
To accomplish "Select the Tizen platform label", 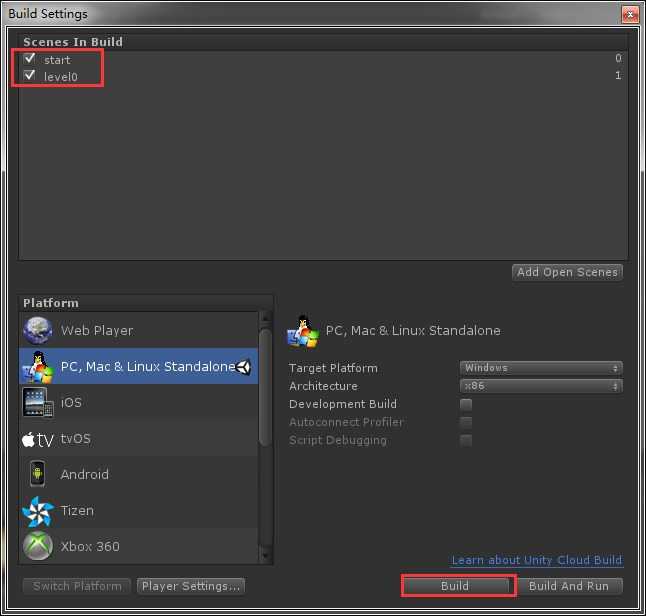I will pos(77,511).
